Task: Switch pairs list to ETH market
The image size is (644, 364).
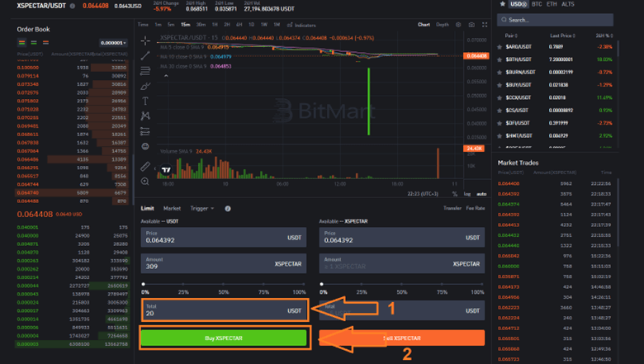Action: pyautogui.click(x=552, y=4)
